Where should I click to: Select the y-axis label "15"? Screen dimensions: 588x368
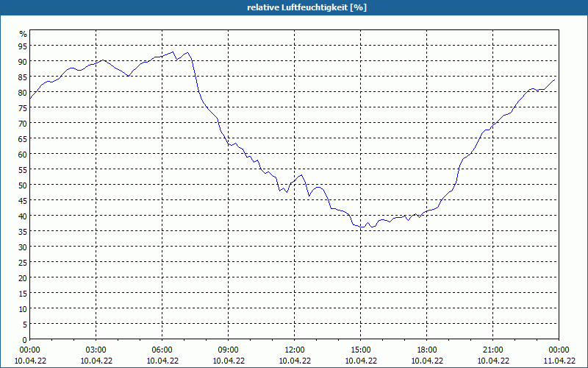(24, 293)
